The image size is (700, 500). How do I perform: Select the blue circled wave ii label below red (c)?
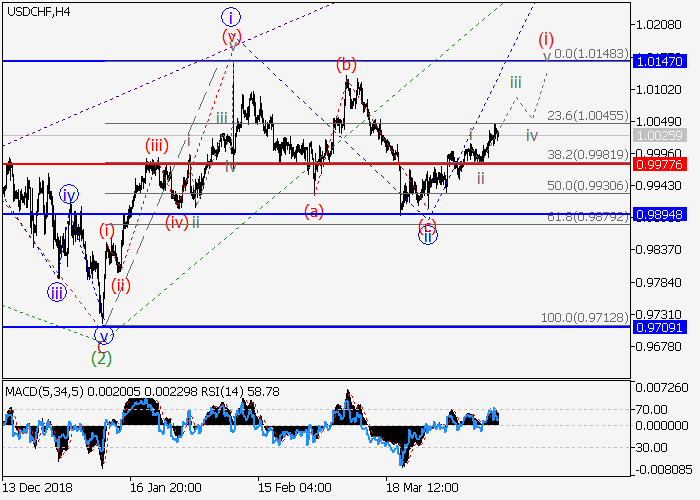coord(427,237)
